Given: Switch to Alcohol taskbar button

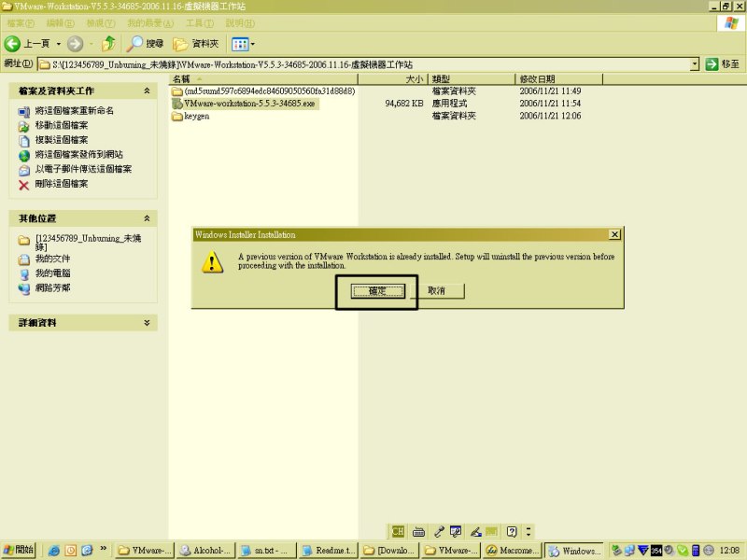Looking at the screenshot, I should [205, 551].
